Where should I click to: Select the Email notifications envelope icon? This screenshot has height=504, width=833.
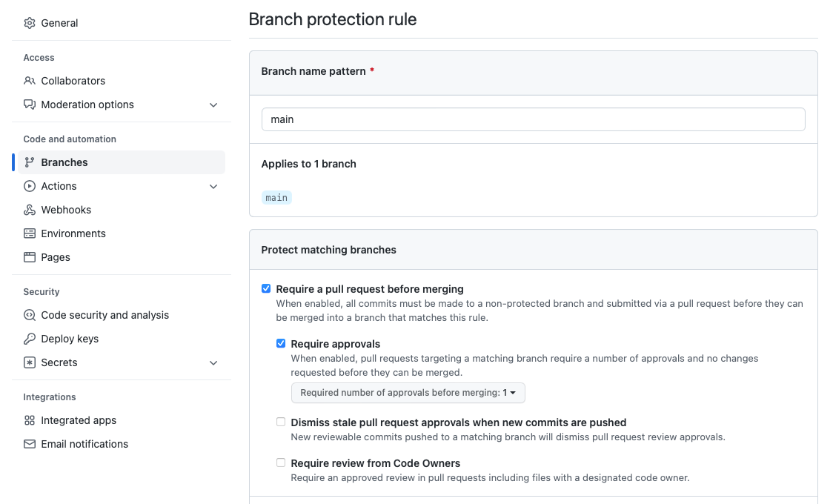click(x=29, y=444)
